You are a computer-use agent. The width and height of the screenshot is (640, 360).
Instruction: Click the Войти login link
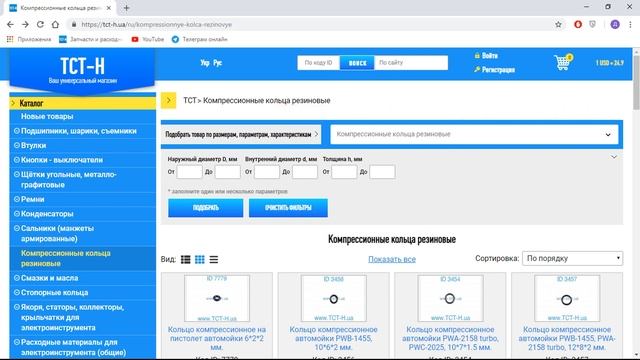486,56
